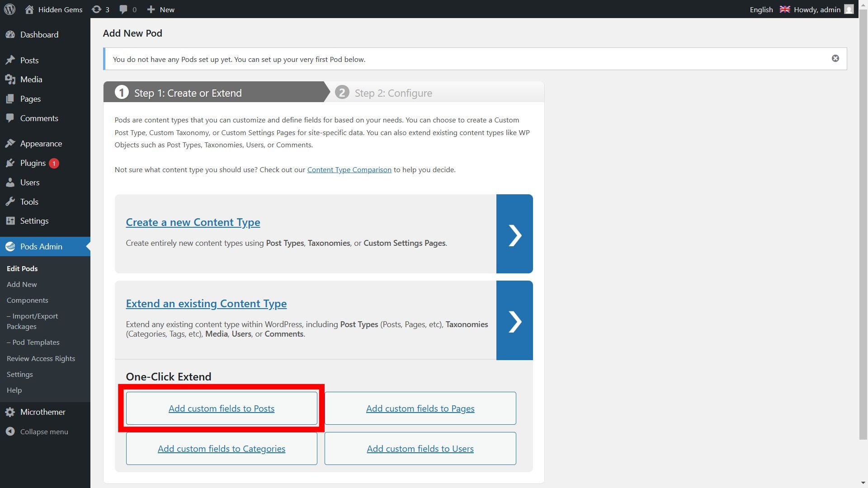Open the Content Type Comparison link

(349, 170)
